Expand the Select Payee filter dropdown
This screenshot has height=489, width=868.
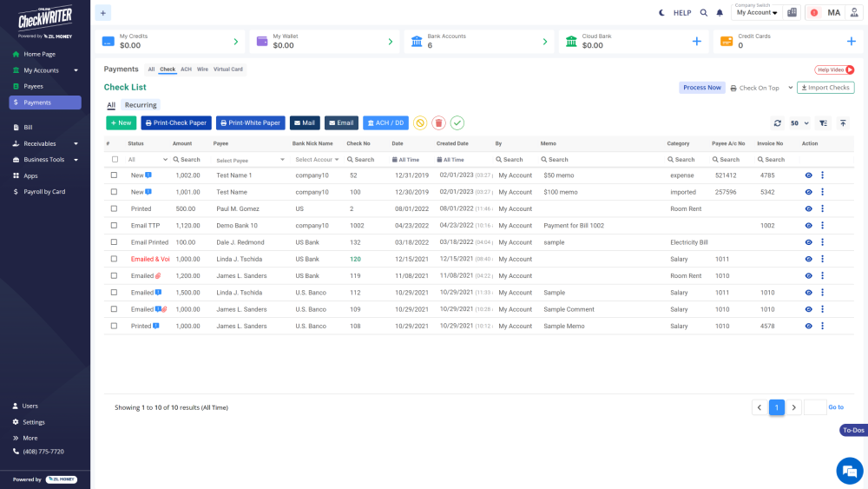coord(250,160)
